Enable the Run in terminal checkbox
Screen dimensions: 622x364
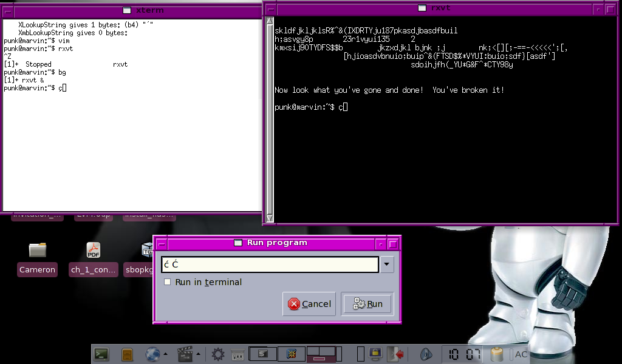point(167,282)
